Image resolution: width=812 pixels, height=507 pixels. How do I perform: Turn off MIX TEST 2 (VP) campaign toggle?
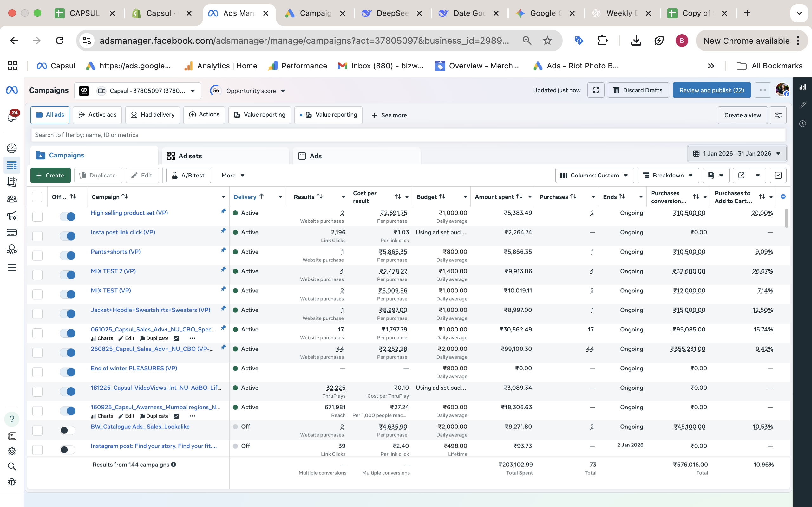click(x=68, y=275)
